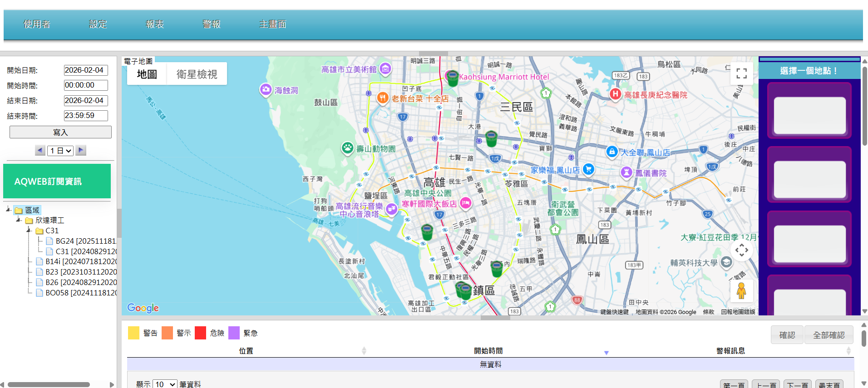Switch map to 衛星檢視 tab

pos(197,74)
